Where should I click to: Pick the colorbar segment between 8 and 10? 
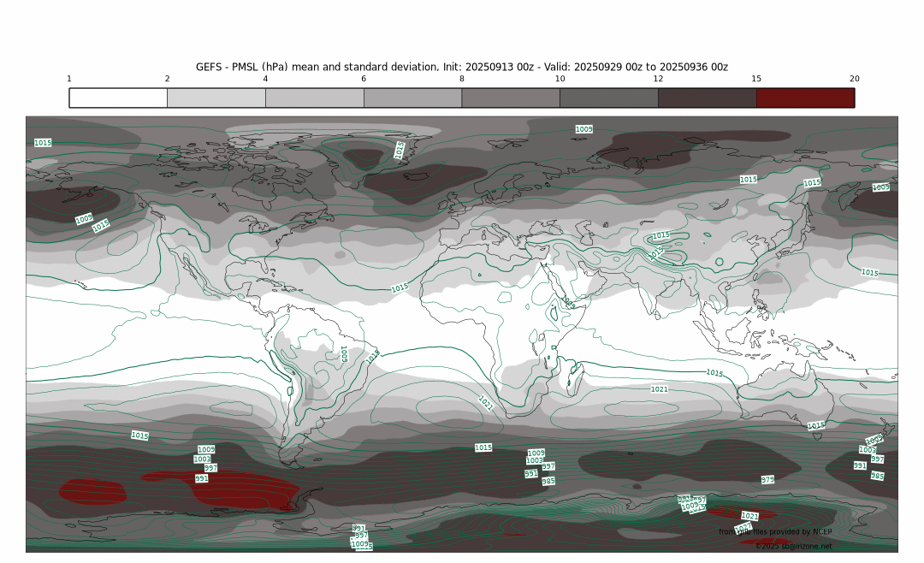511,98
